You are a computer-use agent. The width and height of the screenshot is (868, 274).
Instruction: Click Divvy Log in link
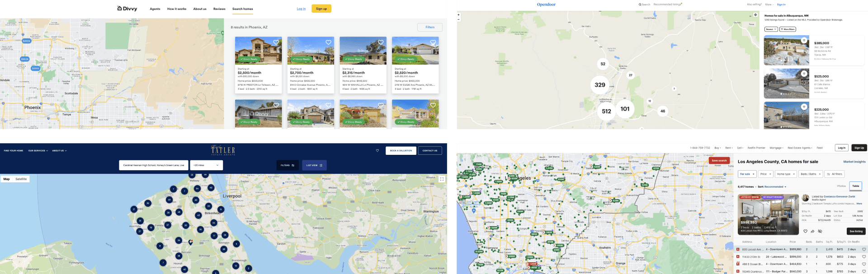tap(301, 9)
